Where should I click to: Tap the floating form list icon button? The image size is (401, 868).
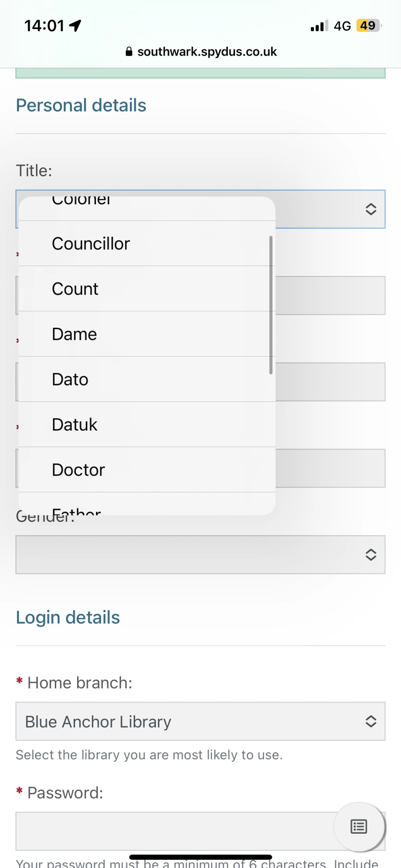point(359,826)
